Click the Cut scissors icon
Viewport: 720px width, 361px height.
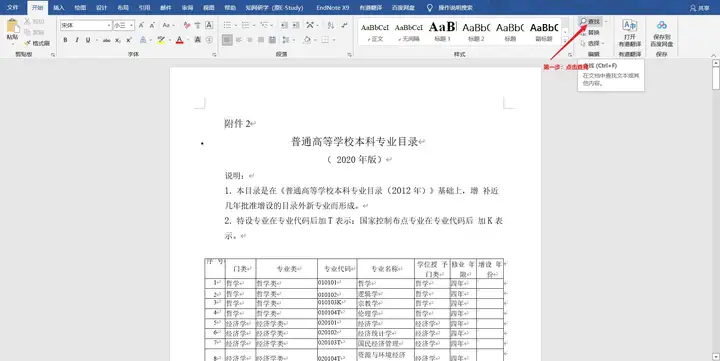click(27, 22)
